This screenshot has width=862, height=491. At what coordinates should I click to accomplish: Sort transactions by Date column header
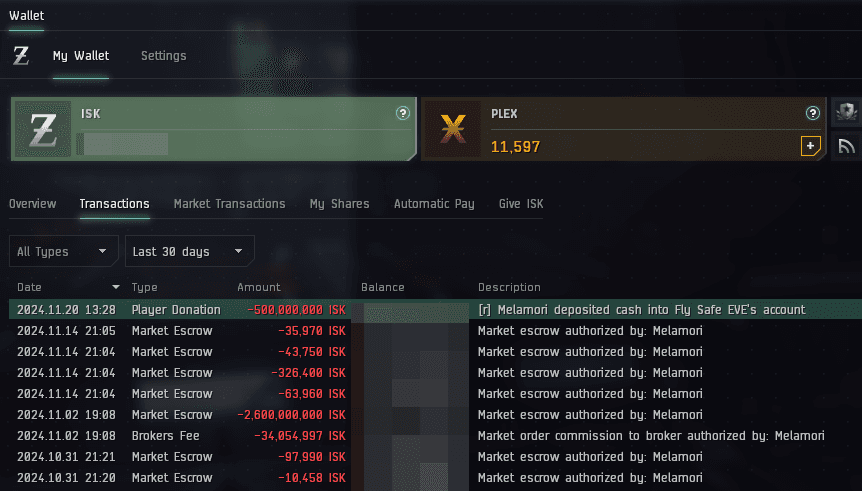tap(30, 288)
